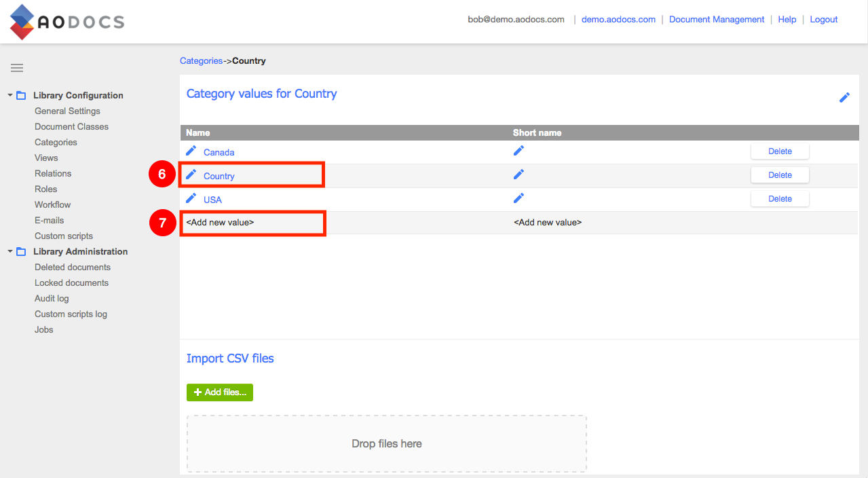Click the Canada value name
Image resolution: width=868 pixels, height=478 pixels.
click(219, 153)
